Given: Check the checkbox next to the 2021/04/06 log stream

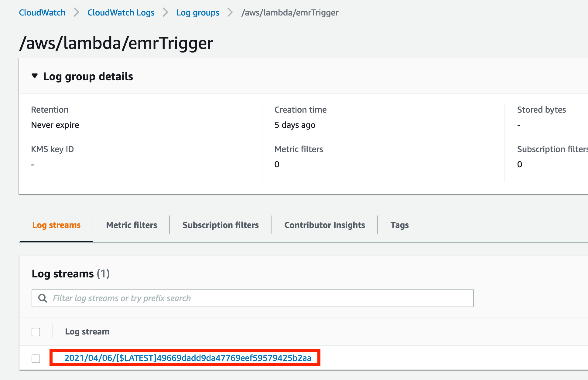Looking at the screenshot, I should pos(36,358).
